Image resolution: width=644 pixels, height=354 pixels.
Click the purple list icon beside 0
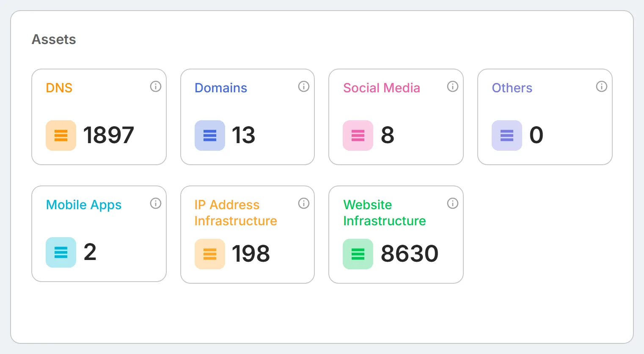(x=507, y=136)
